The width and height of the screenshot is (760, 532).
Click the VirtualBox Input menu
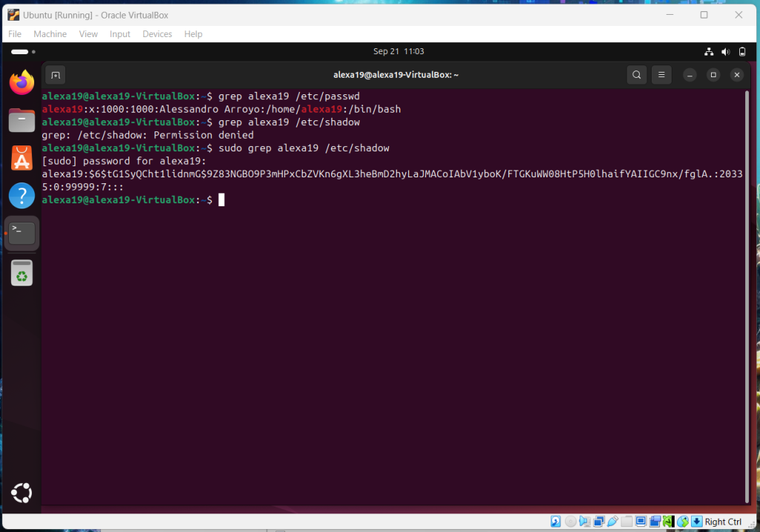point(119,34)
